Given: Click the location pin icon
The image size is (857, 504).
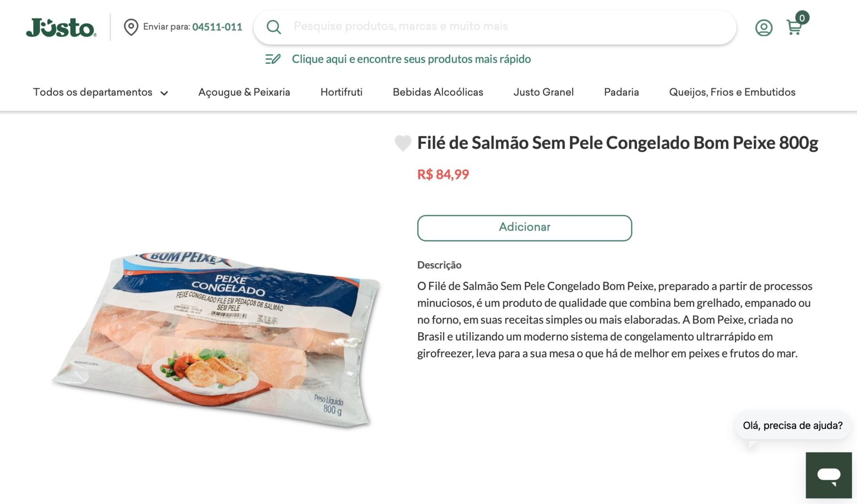Looking at the screenshot, I should tap(131, 27).
